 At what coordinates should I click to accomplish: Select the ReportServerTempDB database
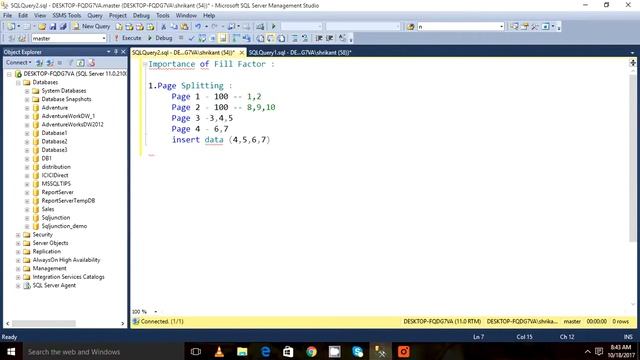[68, 201]
